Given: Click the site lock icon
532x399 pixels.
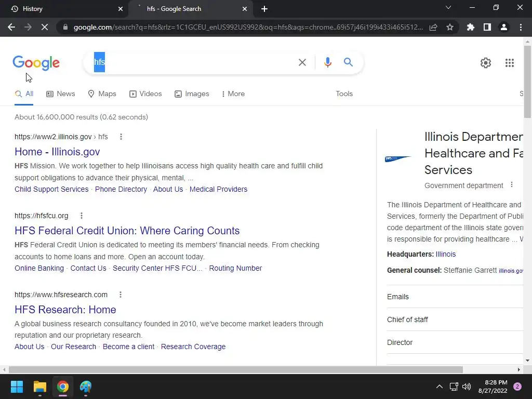Looking at the screenshot, I should (x=65, y=27).
